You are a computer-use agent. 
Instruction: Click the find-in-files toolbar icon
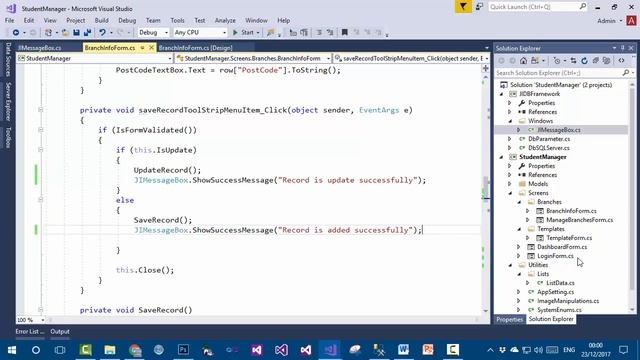pyautogui.click(x=270, y=32)
